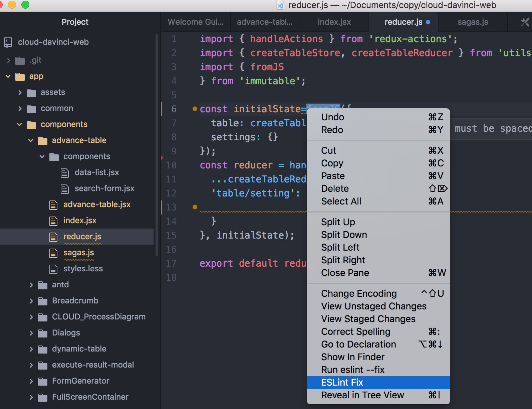This screenshot has height=409, width=532.
Task: Open the tools icon tab at right
Action: tap(525, 22)
